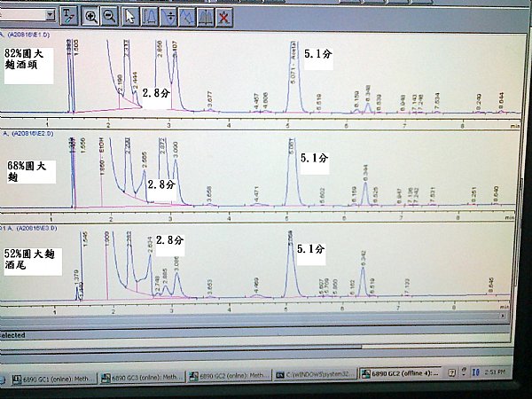Select the arrow pointer tool

130,16
